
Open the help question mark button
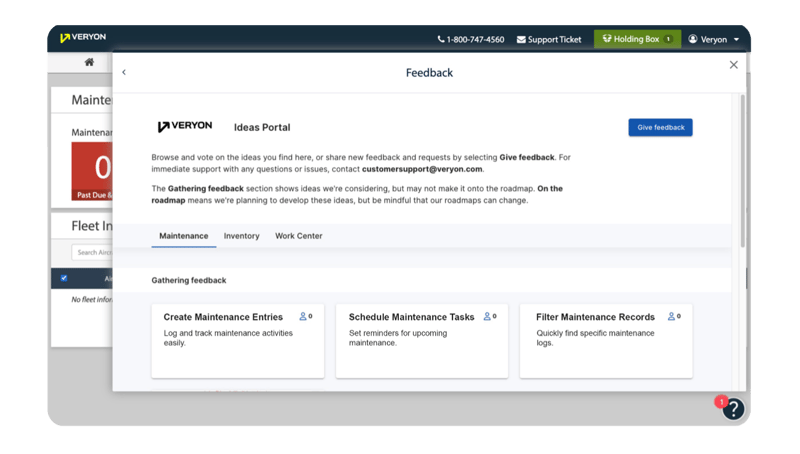pos(733,409)
